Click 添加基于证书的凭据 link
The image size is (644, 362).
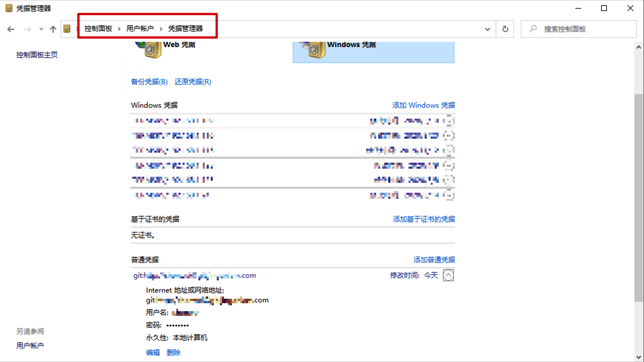click(424, 219)
